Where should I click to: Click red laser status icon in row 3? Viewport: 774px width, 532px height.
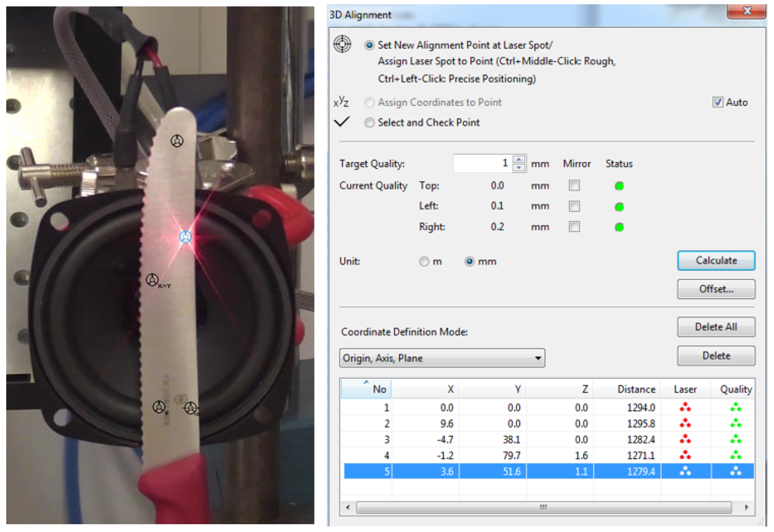click(685, 439)
